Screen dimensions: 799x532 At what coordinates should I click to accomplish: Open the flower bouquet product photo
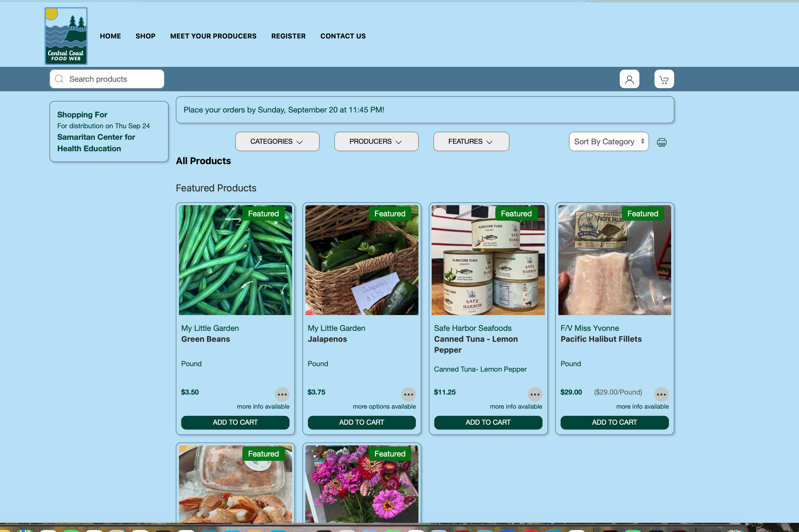tap(362, 484)
